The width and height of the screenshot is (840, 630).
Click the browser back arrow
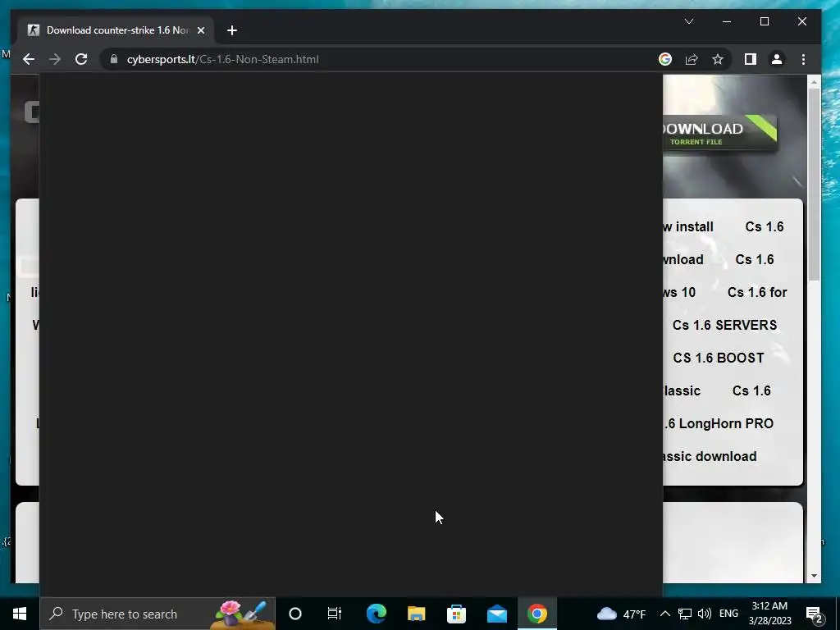click(29, 59)
